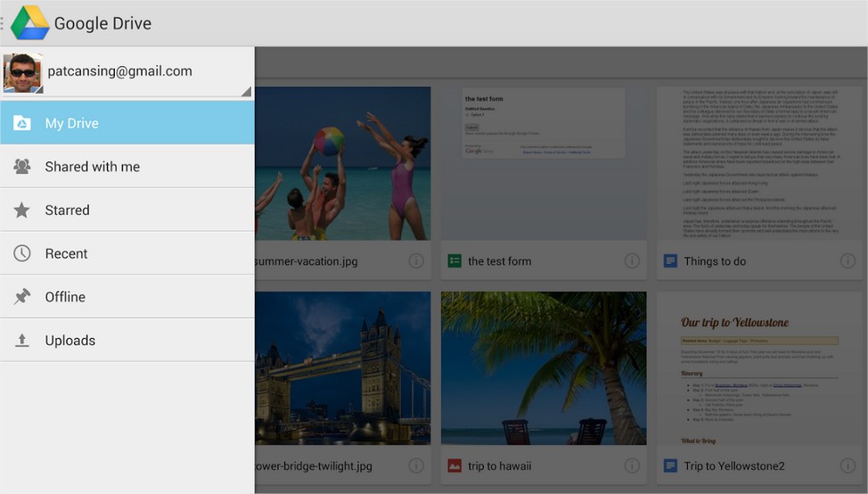868x494 pixels.
Task: Click the Offline pin icon
Action: 22,297
